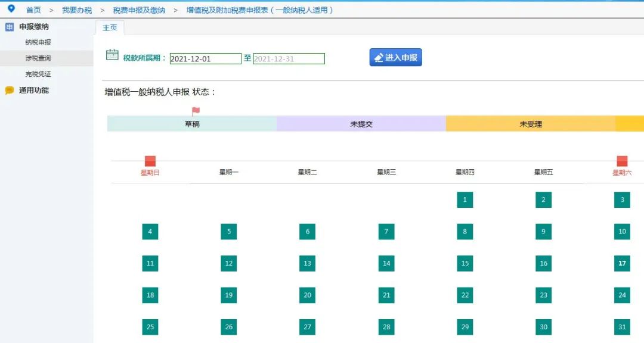This screenshot has width=644, height=343.
Task: Expand the 通用功能 sidebar section
Action: [x=33, y=91]
